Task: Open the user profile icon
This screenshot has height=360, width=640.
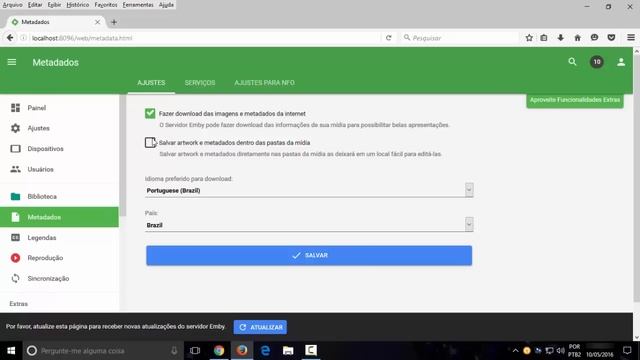Action: pos(621,62)
